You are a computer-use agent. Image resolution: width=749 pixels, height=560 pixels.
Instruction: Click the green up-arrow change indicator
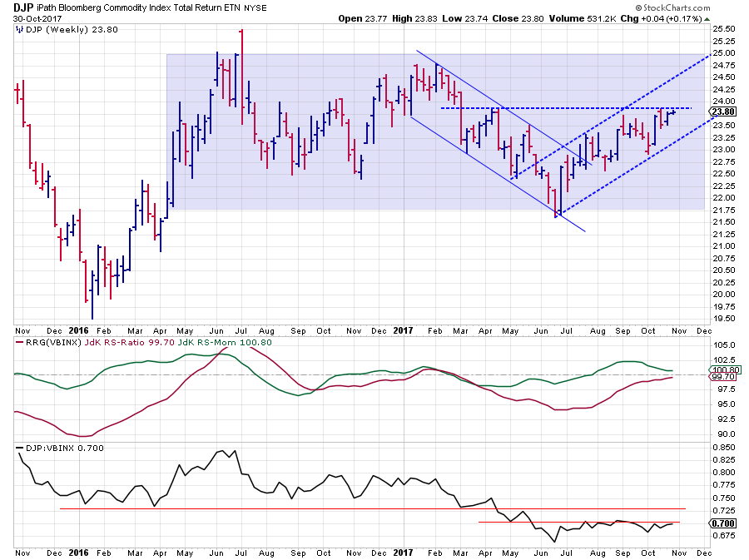coord(707,19)
